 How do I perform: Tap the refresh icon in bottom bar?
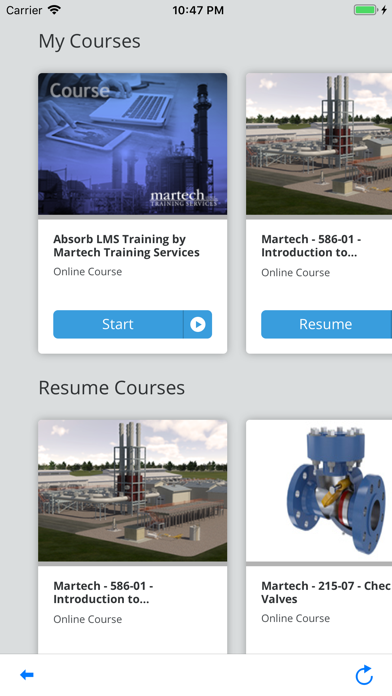364,675
